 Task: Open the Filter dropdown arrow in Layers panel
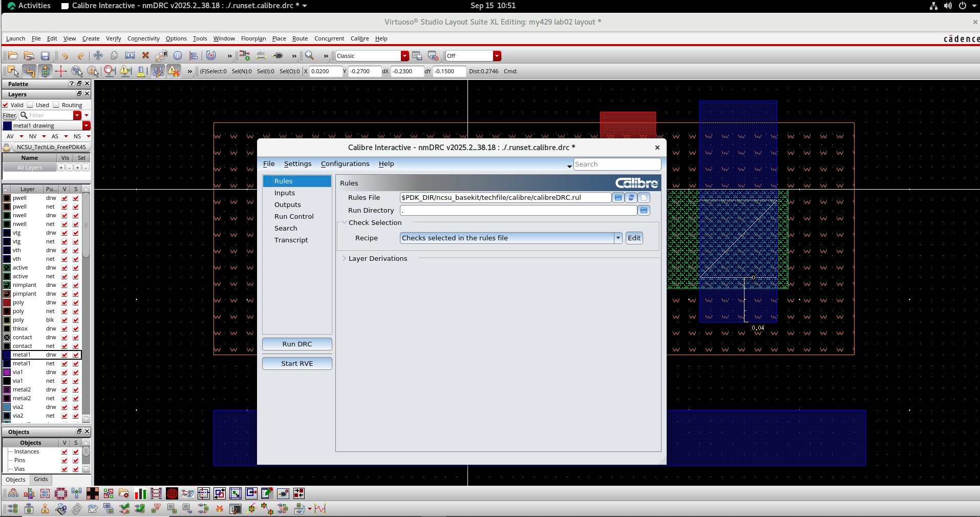pos(77,115)
